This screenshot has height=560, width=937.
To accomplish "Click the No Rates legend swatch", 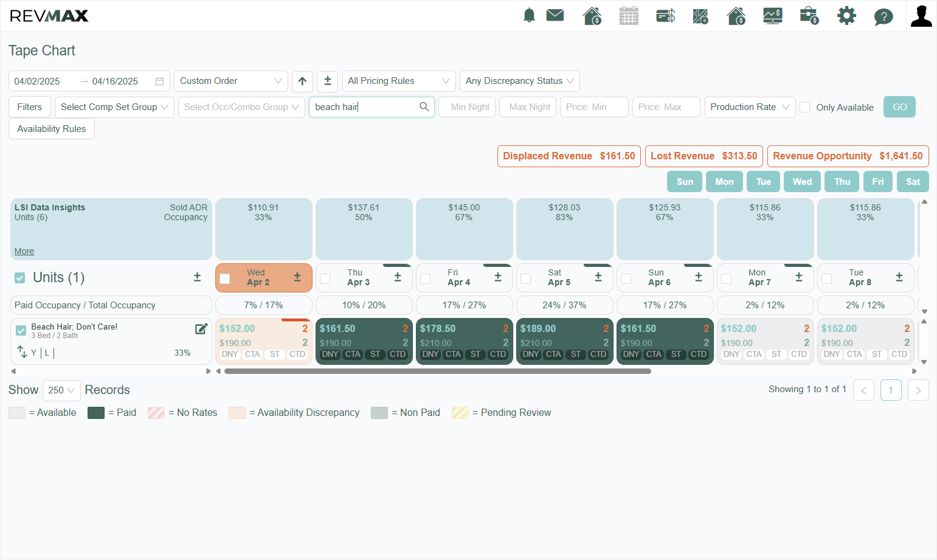I will 156,413.
